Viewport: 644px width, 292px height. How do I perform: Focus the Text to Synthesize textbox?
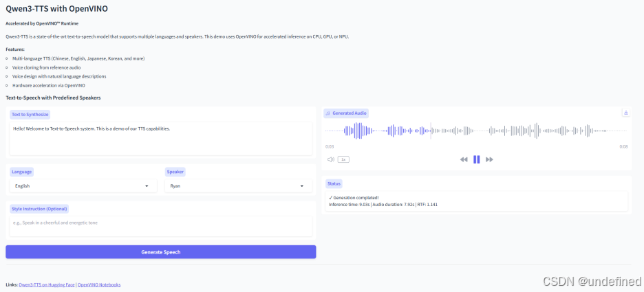161,138
